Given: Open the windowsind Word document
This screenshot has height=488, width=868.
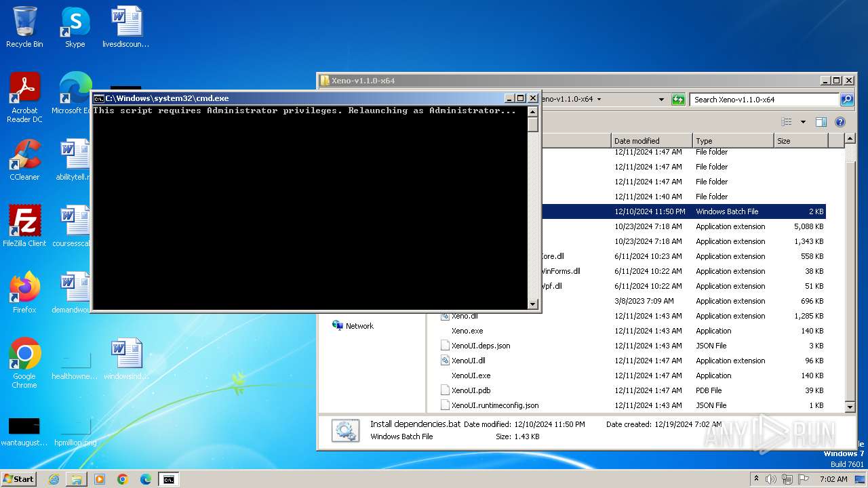Looking at the screenshot, I should pos(126,359).
